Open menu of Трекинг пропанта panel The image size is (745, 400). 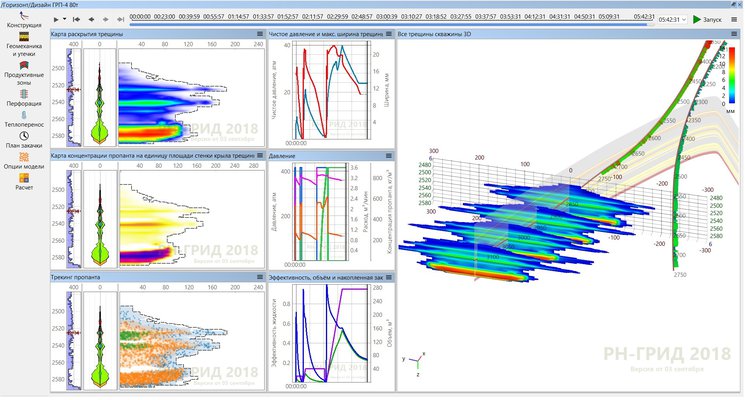pos(260,277)
